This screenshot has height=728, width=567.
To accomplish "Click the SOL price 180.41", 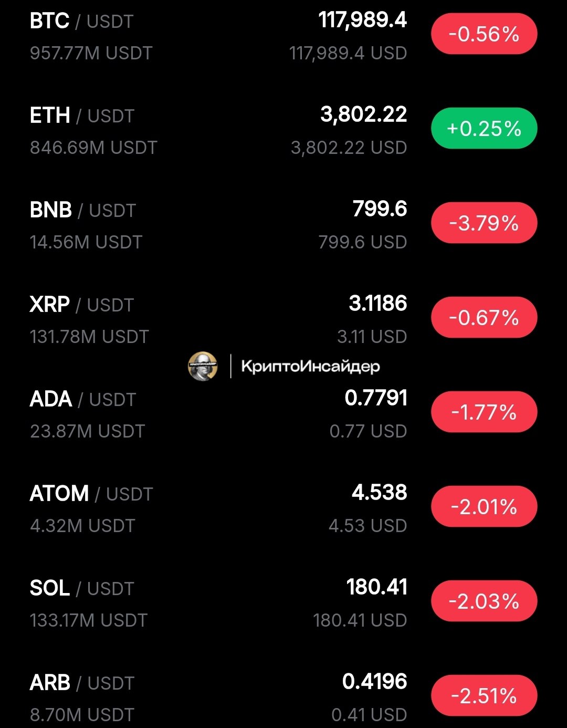I will [x=376, y=587].
